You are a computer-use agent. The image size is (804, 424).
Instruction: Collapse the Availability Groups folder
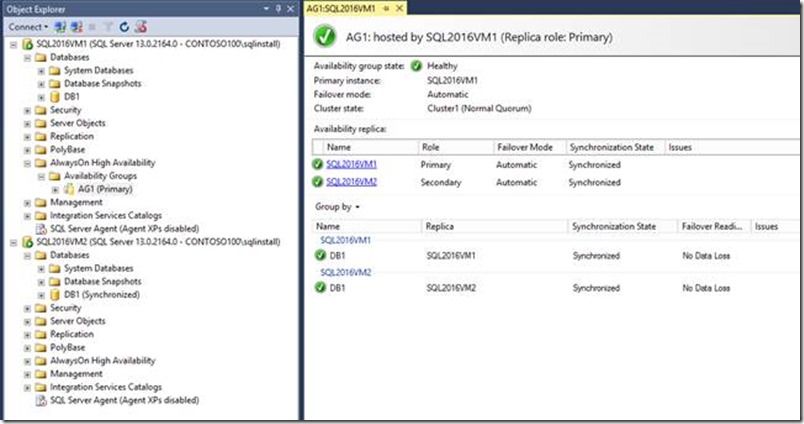pos(42,176)
